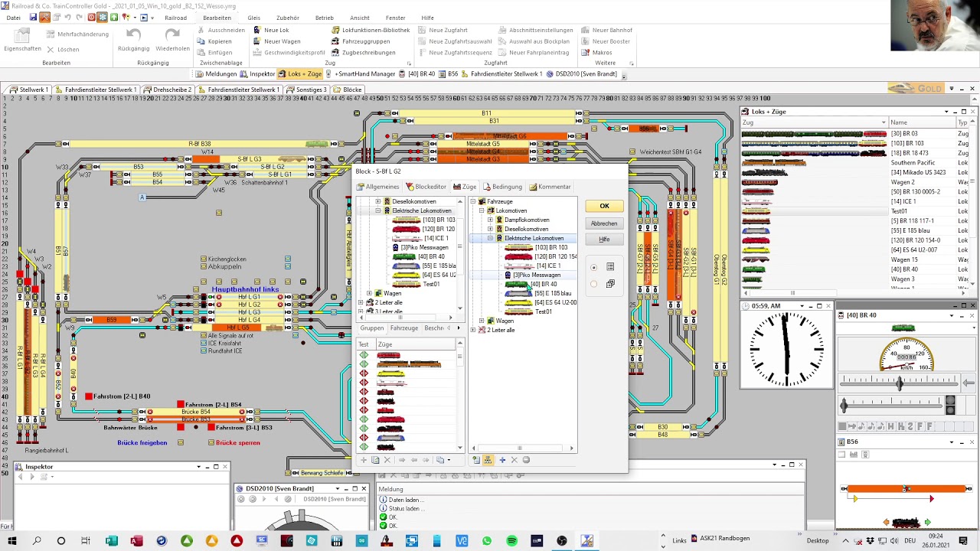The width and height of the screenshot is (980, 551).
Task: Toggle test marker beside yellow locomotive row
Action: pos(364,373)
